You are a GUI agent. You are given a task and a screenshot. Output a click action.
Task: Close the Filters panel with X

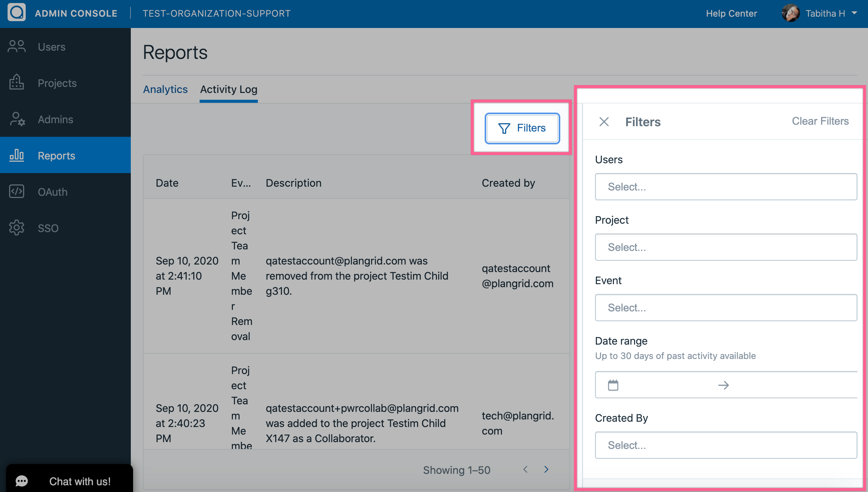click(x=604, y=122)
